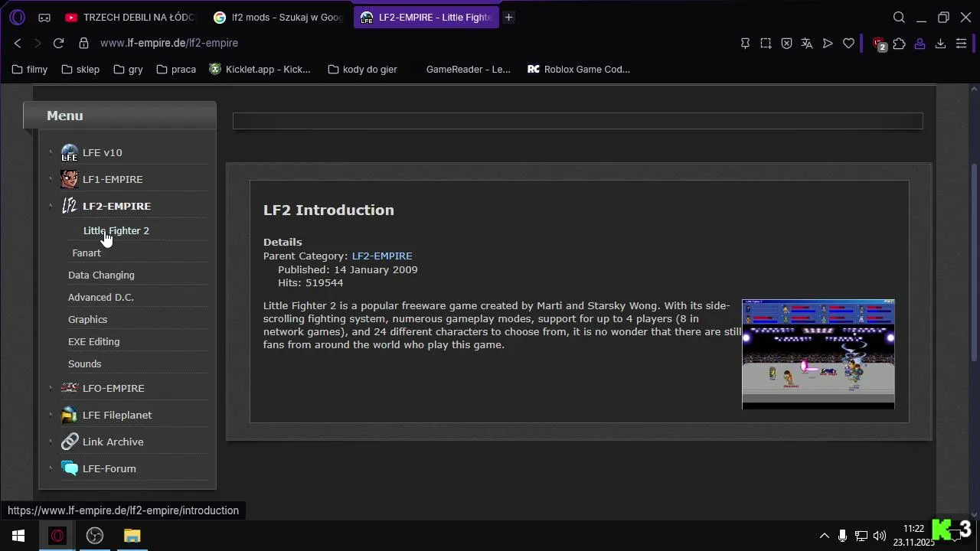Image resolution: width=980 pixels, height=551 pixels.
Task: Switch to the TRZECH DEBILI NA ŁÓDCE tab
Action: [x=129, y=17]
